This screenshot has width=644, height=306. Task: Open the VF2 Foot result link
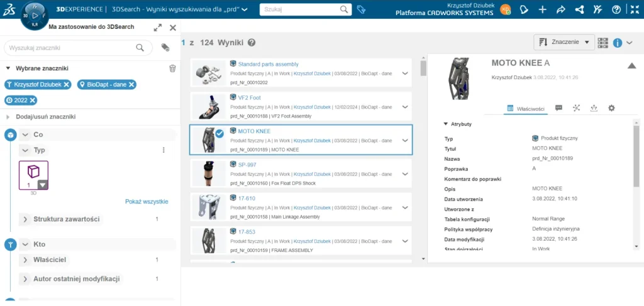(249, 97)
